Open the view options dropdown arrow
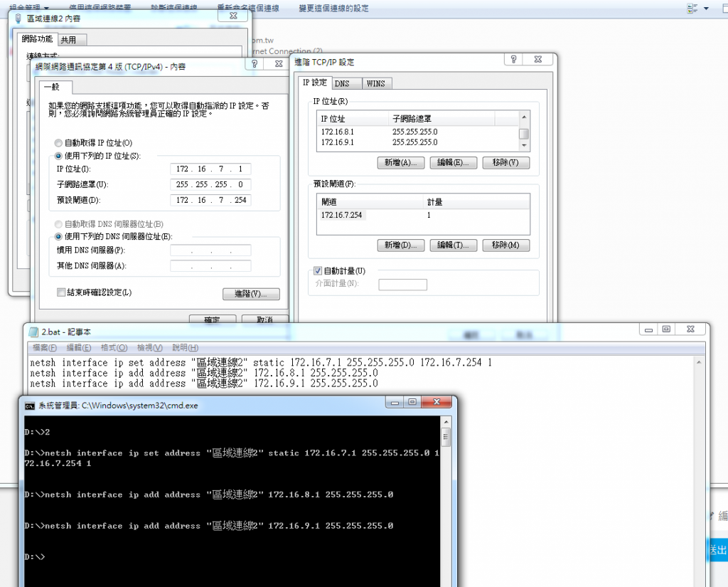The width and height of the screenshot is (728, 587). [x=707, y=9]
